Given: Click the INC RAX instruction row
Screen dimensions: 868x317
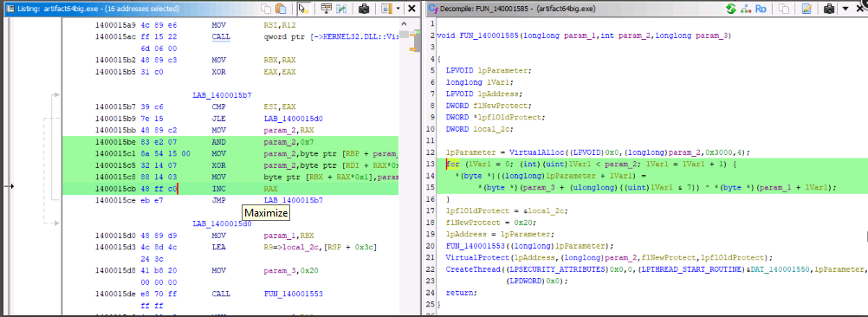Looking at the screenshot, I should click(x=230, y=189).
